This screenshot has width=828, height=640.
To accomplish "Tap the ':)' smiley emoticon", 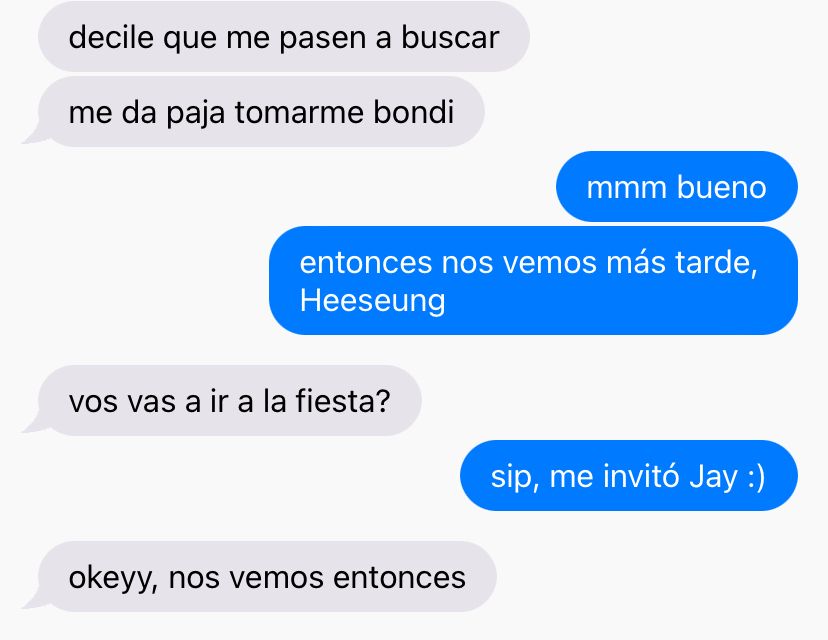I will (x=756, y=477).
